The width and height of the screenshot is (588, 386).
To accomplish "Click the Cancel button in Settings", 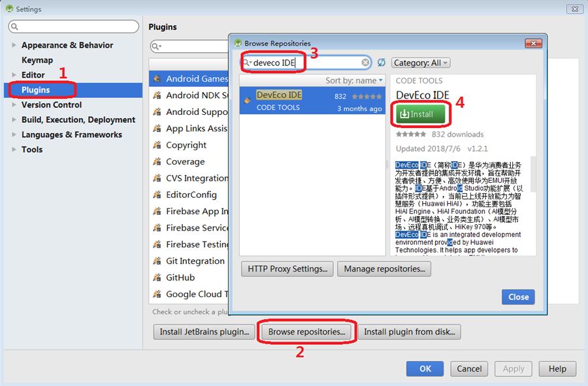I will tap(469, 369).
